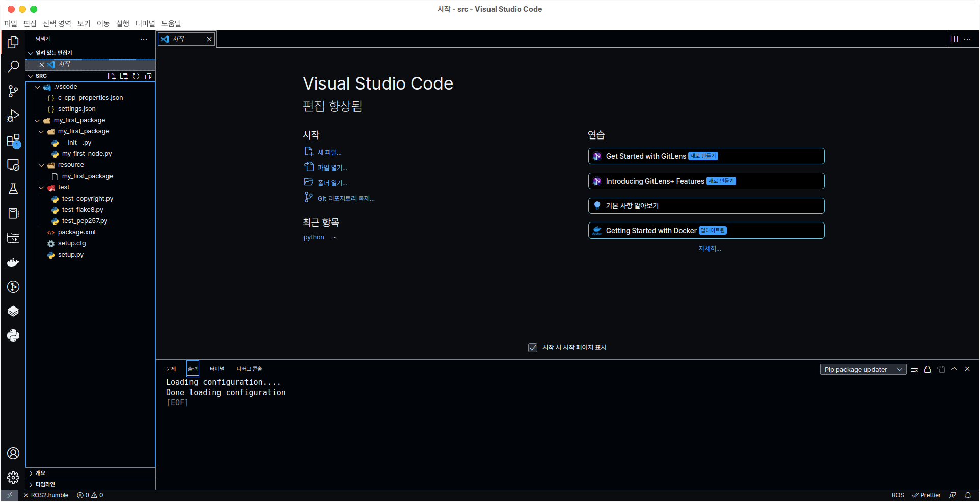Switch to the 문제 (Problems) panel tab
The height and width of the screenshot is (502, 980).
[171, 369]
